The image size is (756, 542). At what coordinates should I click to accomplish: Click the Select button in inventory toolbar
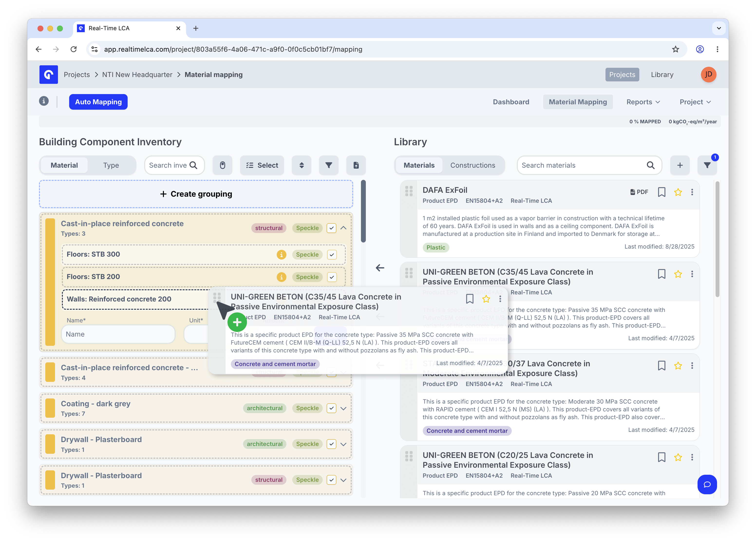pos(262,165)
